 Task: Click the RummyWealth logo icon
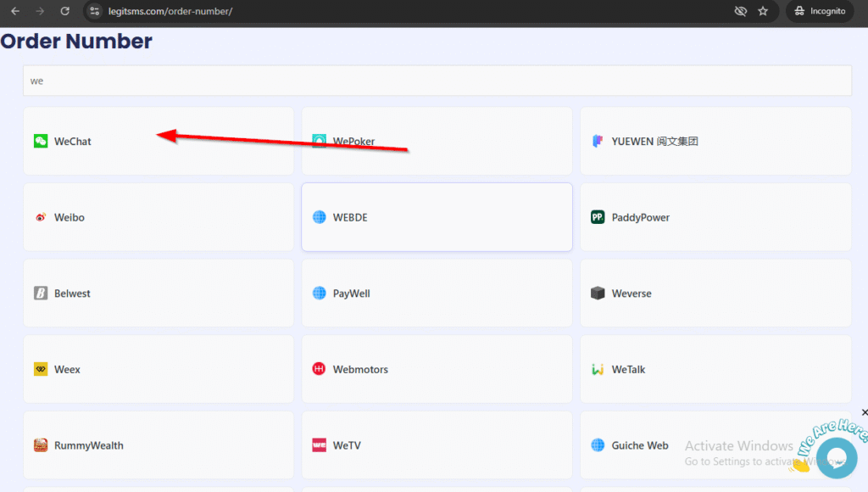point(41,445)
